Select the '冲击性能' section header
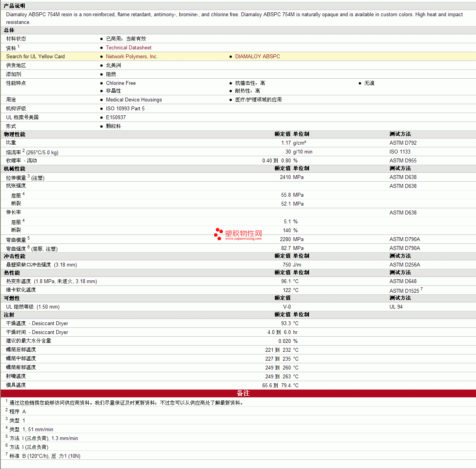Image resolution: width=476 pixels, height=469 pixels. [15, 256]
